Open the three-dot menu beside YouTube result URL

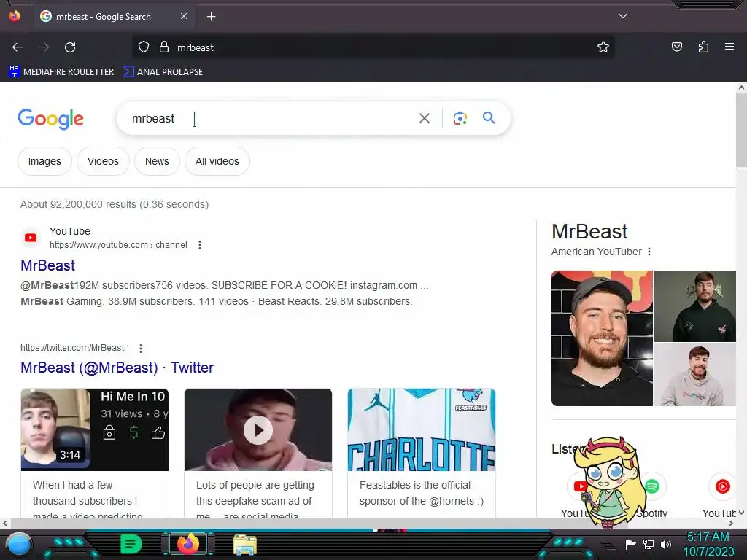click(x=200, y=245)
